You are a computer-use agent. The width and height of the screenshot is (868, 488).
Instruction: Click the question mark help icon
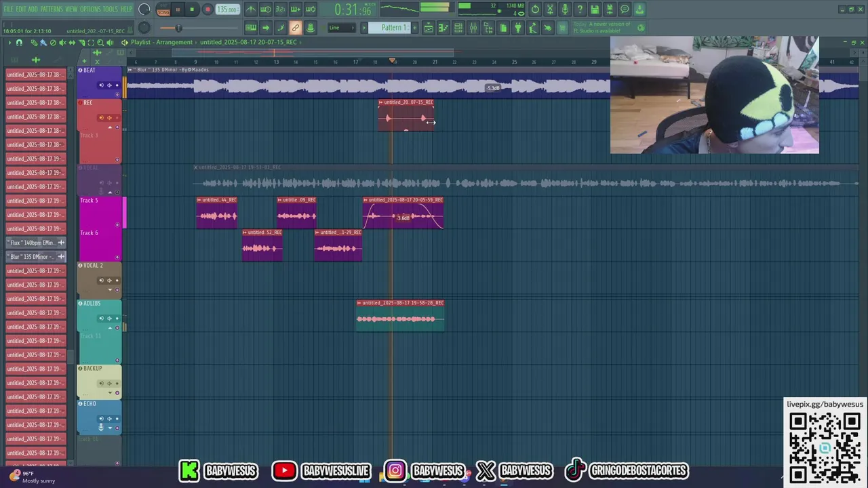pyautogui.click(x=580, y=9)
